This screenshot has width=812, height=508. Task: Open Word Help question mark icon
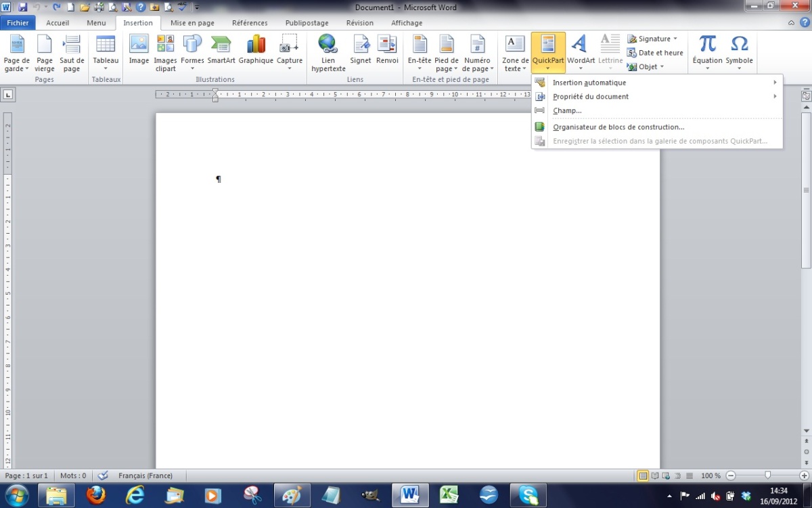803,23
